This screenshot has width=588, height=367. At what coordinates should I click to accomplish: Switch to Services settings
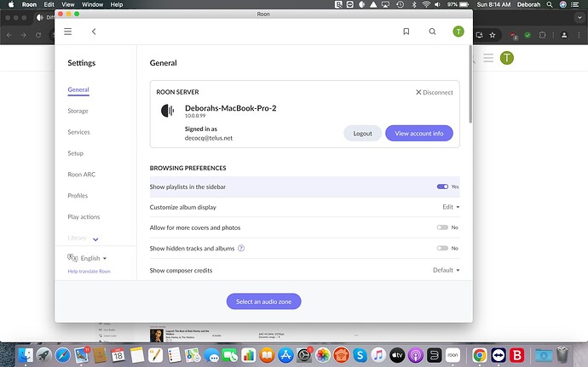[78, 132]
